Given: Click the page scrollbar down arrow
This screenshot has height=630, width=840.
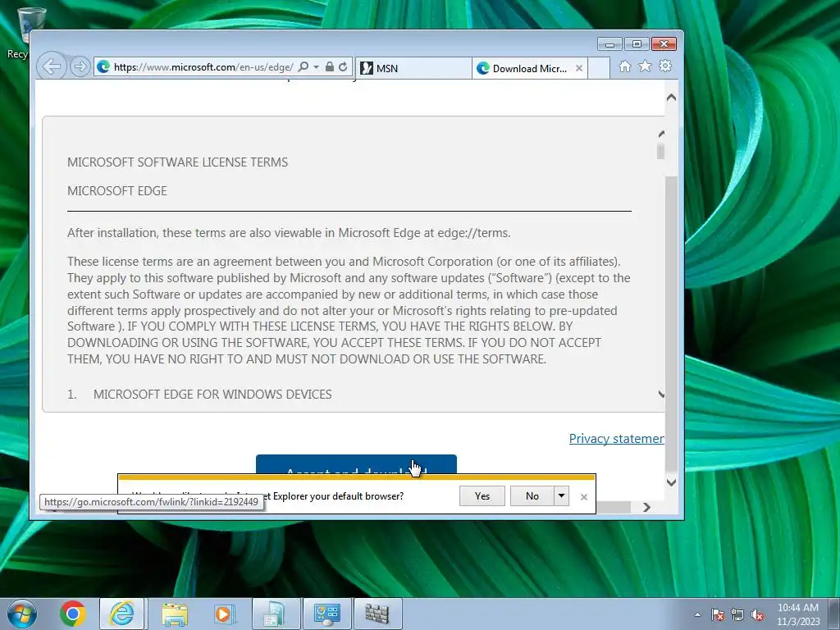Looking at the screenshot, I should (x=671, y=482).
